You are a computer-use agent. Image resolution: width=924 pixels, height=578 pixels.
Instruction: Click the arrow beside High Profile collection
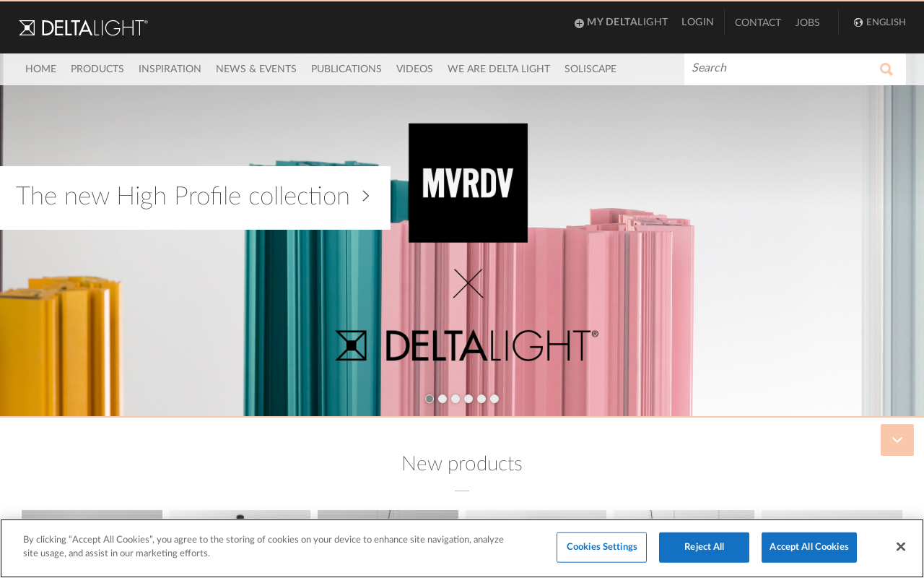pos(366,196)
